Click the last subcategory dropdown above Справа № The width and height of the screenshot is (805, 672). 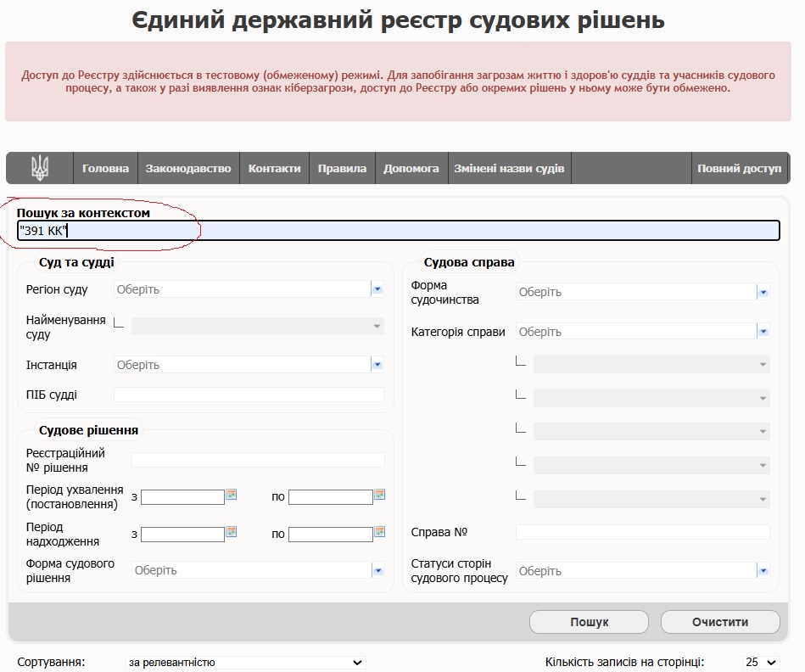(651, 499)
